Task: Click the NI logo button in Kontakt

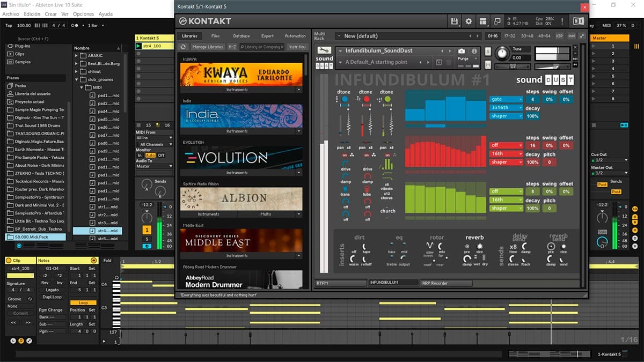Action: [x=578, y=21]
